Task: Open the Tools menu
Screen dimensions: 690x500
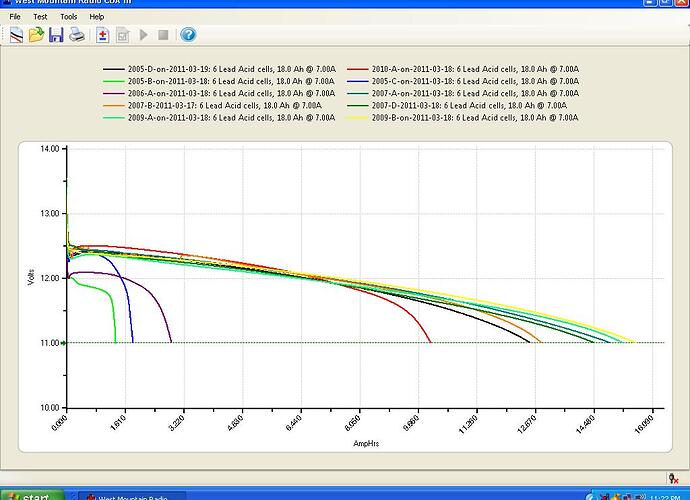Action: (69, 17)
